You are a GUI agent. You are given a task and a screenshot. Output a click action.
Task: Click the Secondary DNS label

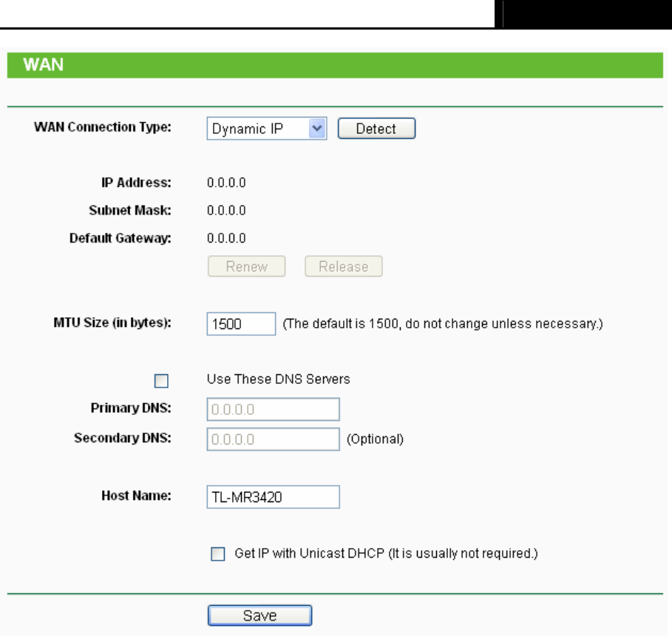click(x=123, y=438)
